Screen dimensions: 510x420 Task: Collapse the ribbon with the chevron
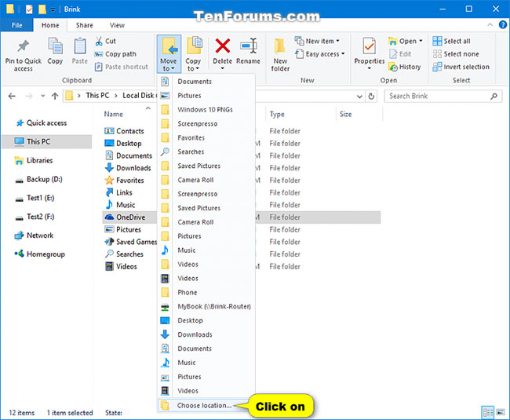click(490, 24)
